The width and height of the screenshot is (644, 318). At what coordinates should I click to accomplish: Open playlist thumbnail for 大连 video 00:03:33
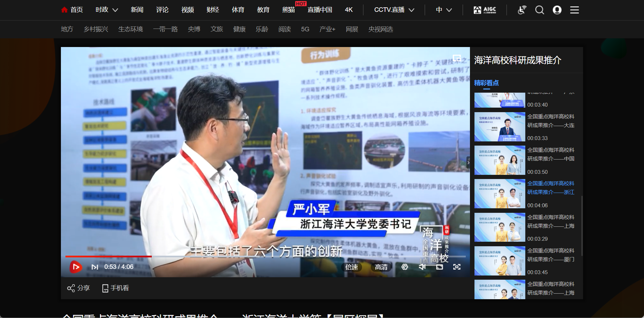(500, 127)
